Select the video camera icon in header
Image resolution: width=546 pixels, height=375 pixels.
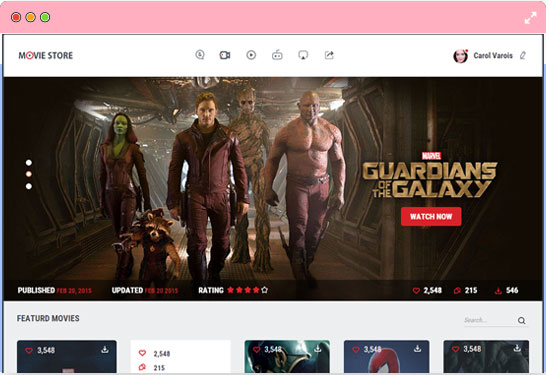225,55
